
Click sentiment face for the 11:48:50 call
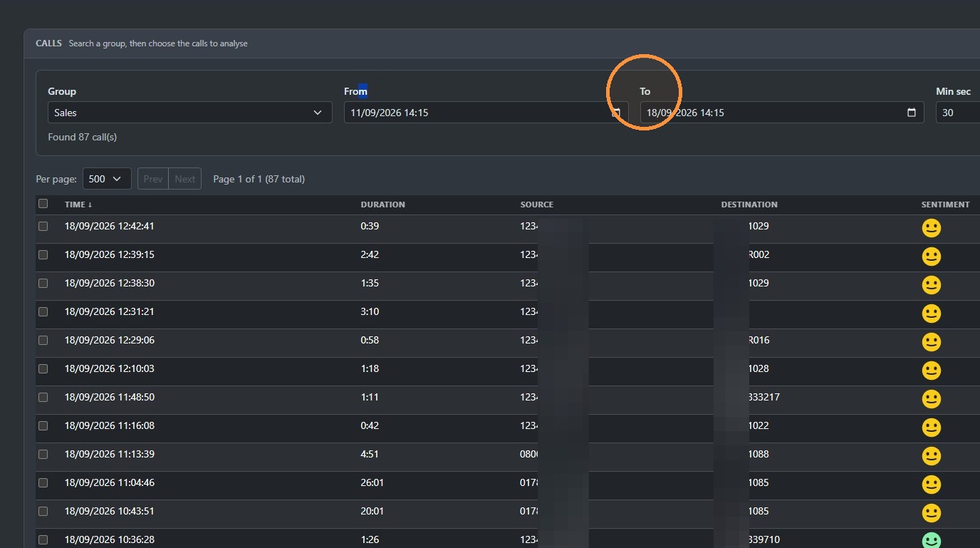[931, 399]
